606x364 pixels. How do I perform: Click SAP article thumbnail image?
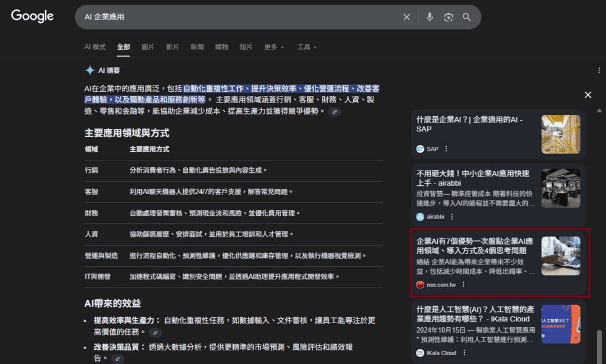(561, 134)
